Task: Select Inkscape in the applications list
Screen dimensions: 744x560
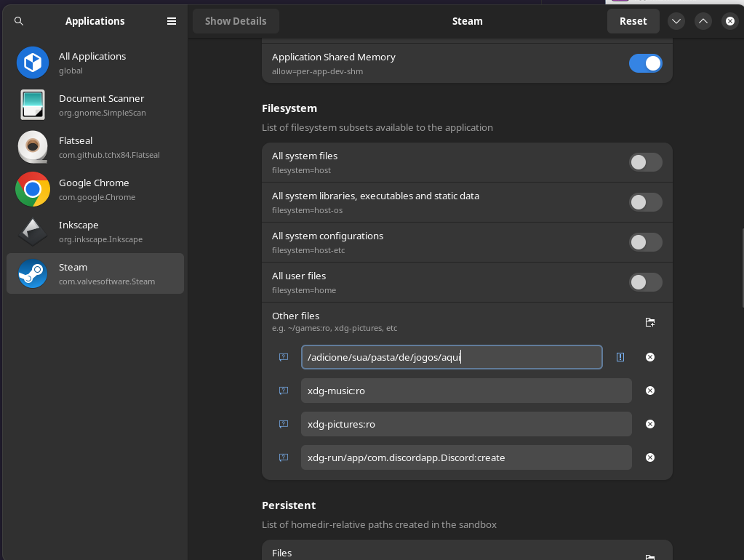Action: click(95, 231)
